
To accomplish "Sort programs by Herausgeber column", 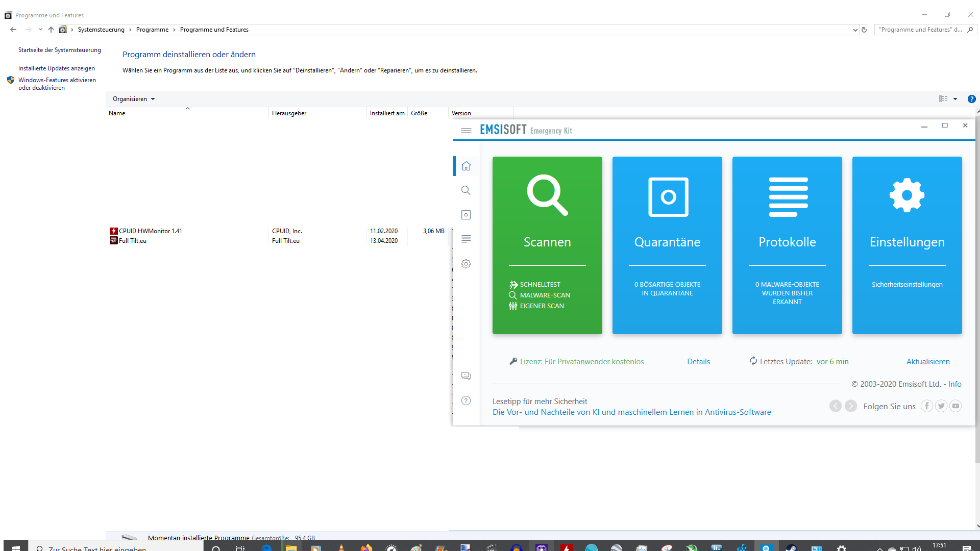I will coord(289,113).
